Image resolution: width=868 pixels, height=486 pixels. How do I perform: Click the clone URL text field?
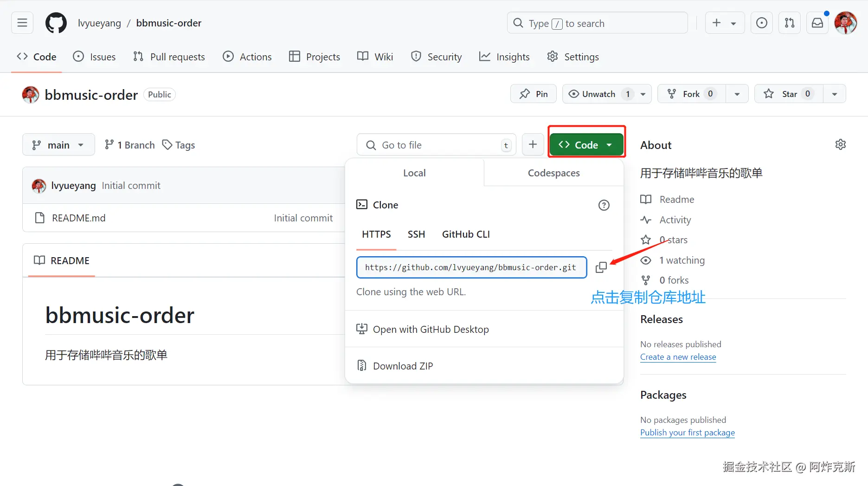click(471, 267)
